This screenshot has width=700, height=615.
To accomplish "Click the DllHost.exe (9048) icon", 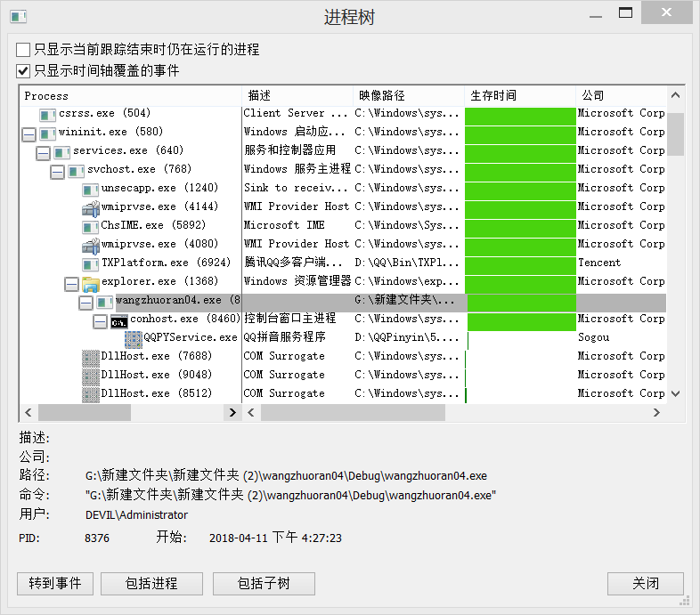I will (91, 377).
